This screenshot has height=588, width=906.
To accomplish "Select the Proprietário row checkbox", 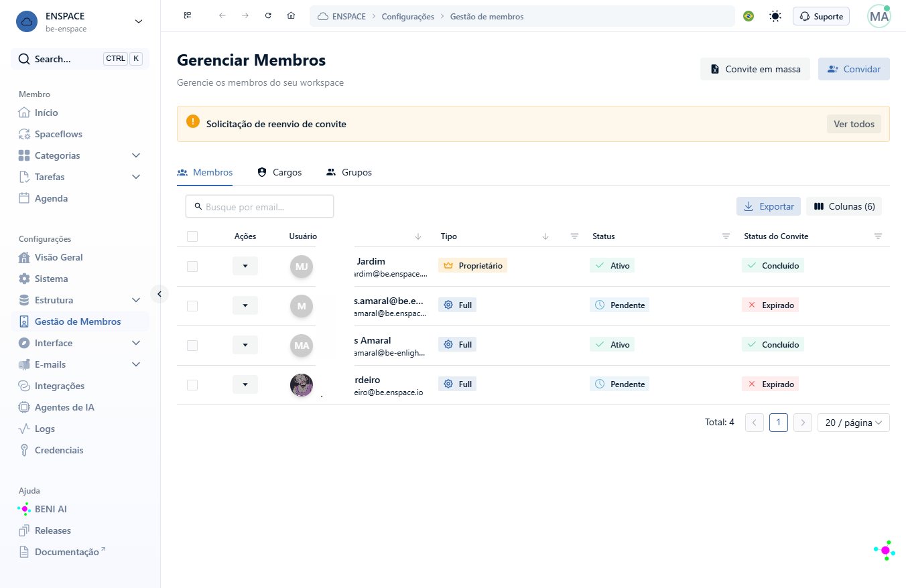I will tap(192, 267).
